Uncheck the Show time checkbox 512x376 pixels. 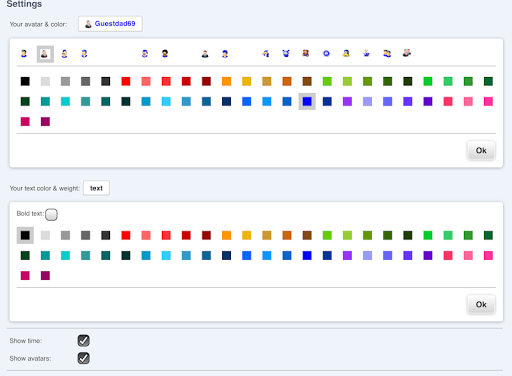[84, 341]
